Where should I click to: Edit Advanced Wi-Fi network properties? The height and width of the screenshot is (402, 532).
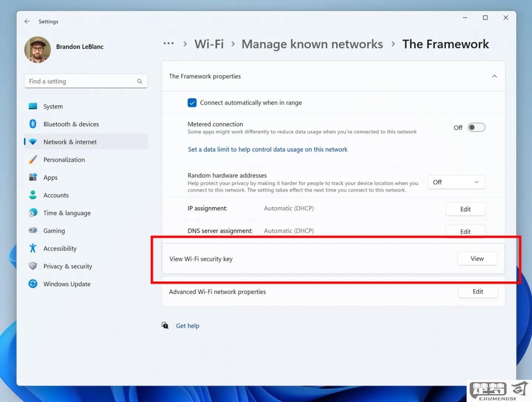click(478, 292)
